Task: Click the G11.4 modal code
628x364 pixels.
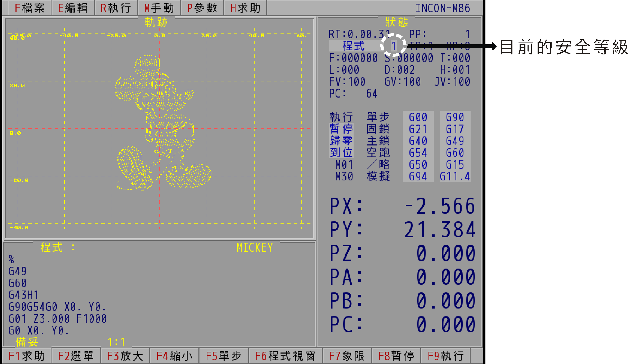Action: [x=455, y=176]
